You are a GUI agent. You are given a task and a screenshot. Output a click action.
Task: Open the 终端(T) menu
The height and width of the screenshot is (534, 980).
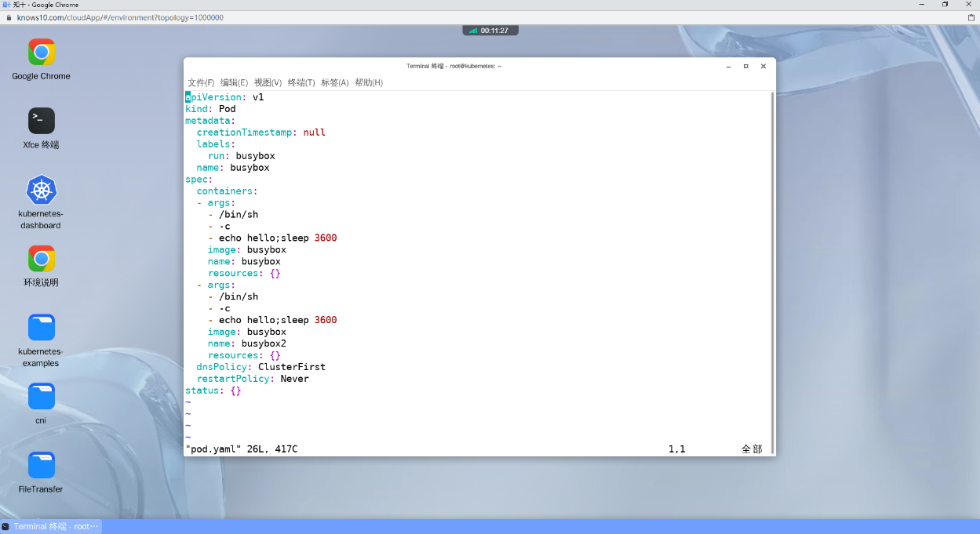(301, 82)
